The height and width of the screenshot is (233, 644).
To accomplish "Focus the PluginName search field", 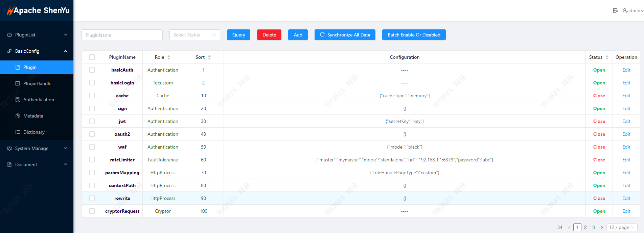I will point(122,35).
